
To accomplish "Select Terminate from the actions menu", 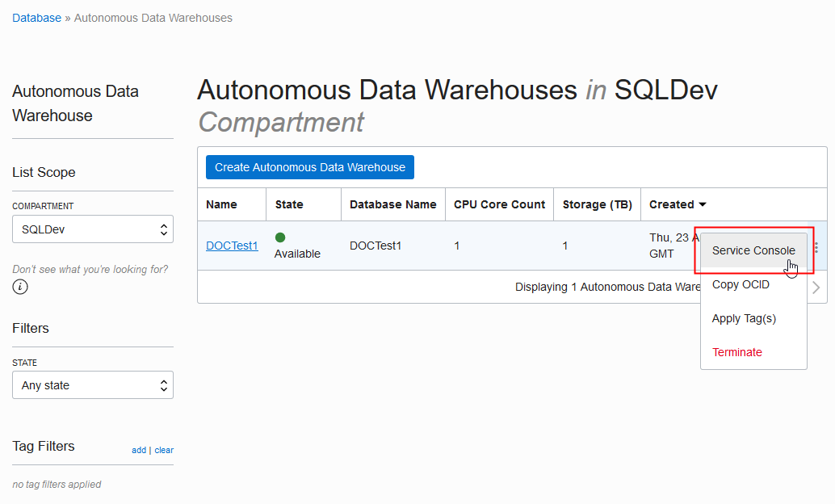I will pos(737,352).
